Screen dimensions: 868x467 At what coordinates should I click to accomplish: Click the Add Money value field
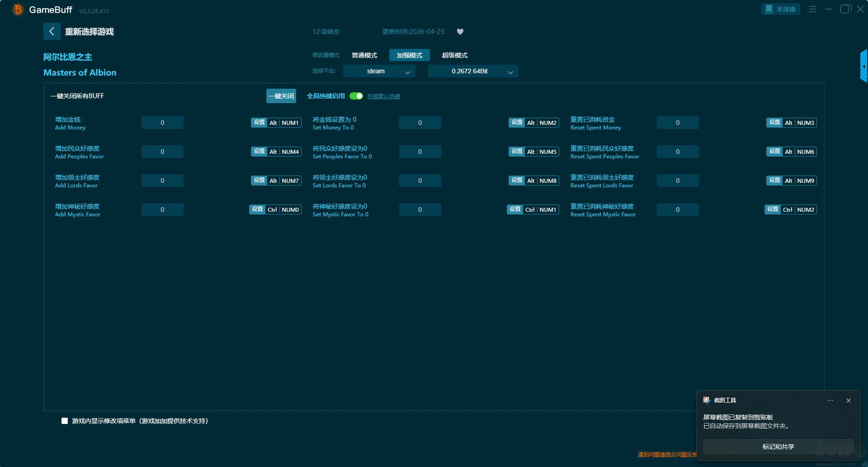[162, 123]
